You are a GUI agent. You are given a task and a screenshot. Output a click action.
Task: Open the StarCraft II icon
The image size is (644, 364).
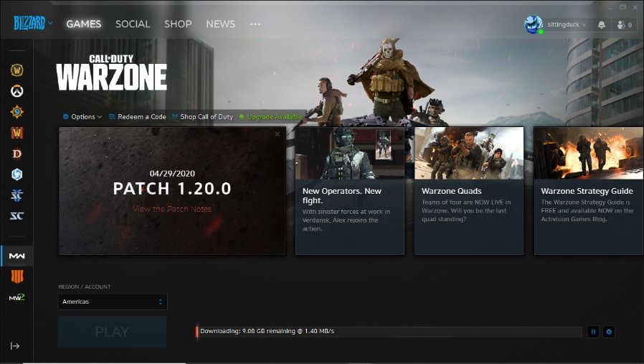pyautogui.click(x=16, y=195)
